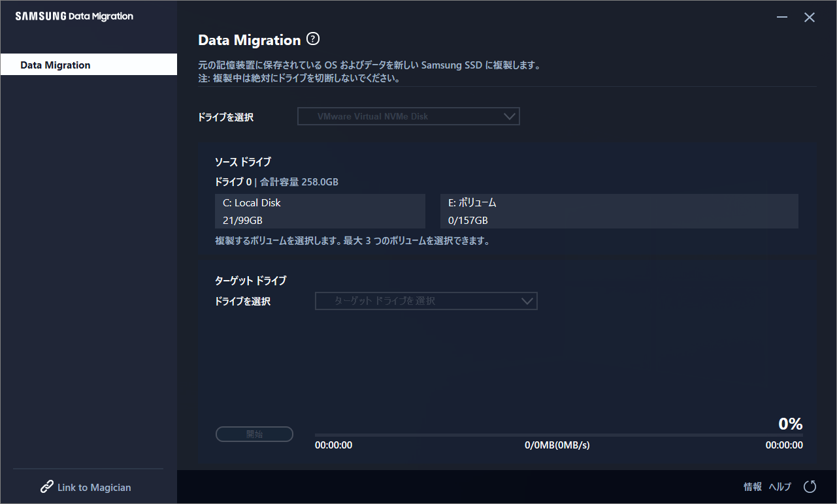Expand the VMware Virtual NVMe Disk dropdown
This screenshot has width=837, height=504.
[x=408, y=117]
